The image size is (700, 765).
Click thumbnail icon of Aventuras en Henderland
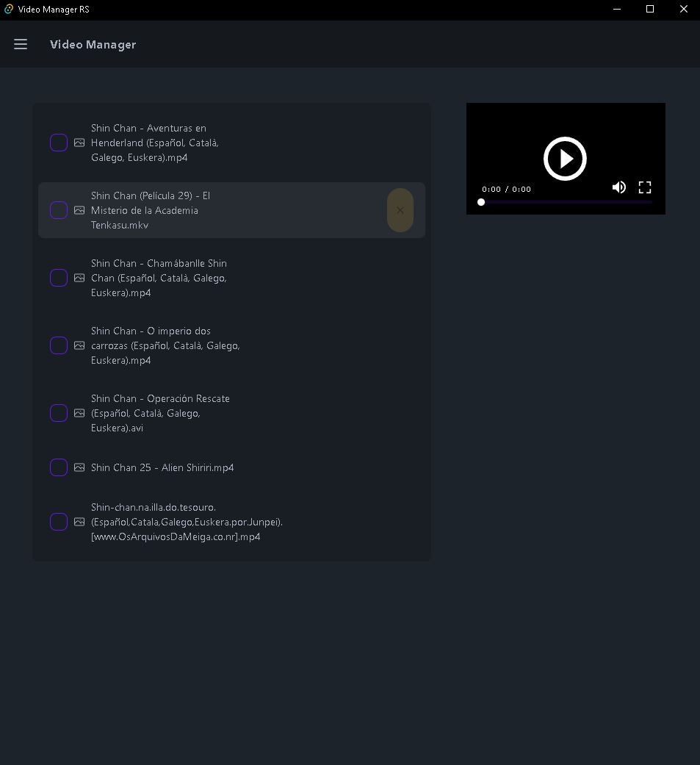coord(79,143)
